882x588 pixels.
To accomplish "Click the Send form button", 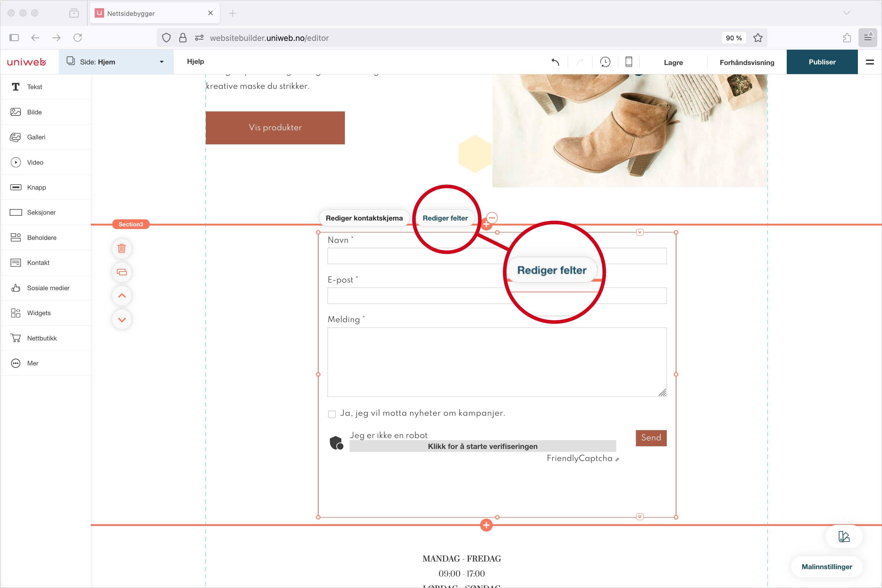I will tap(651, 438).
